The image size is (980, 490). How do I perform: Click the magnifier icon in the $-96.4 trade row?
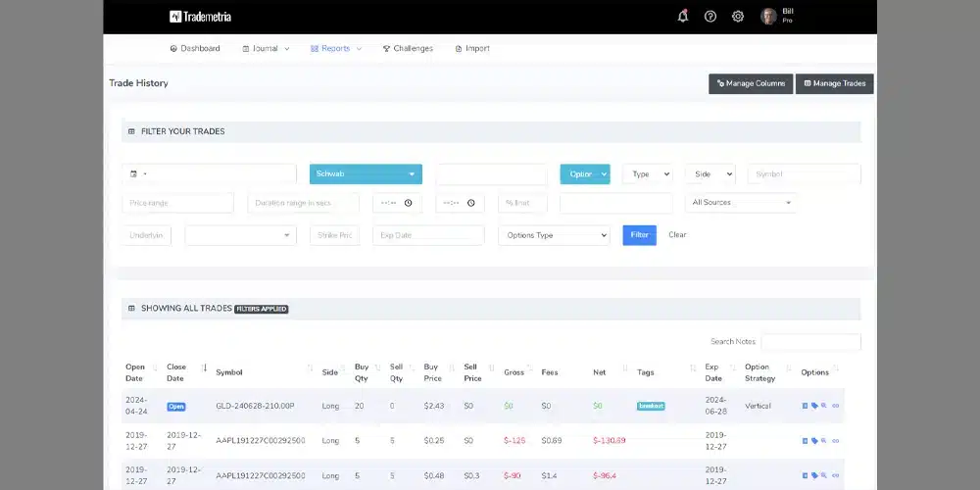click(x=824, y=475)
